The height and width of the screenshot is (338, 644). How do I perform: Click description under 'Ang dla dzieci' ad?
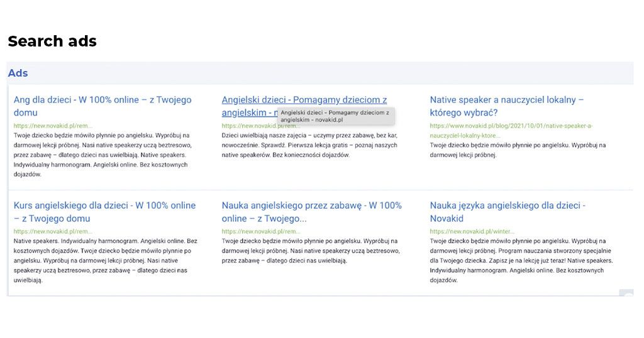pos(103,155)
